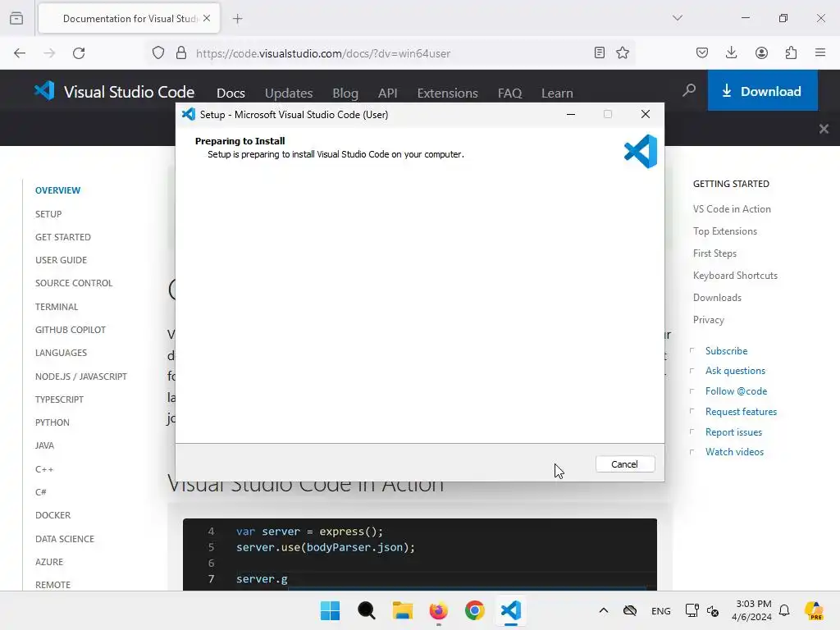Screen dimensions: 840x630
Task: Expand SETUP section in docs sidebar
Action: (48, 214)
